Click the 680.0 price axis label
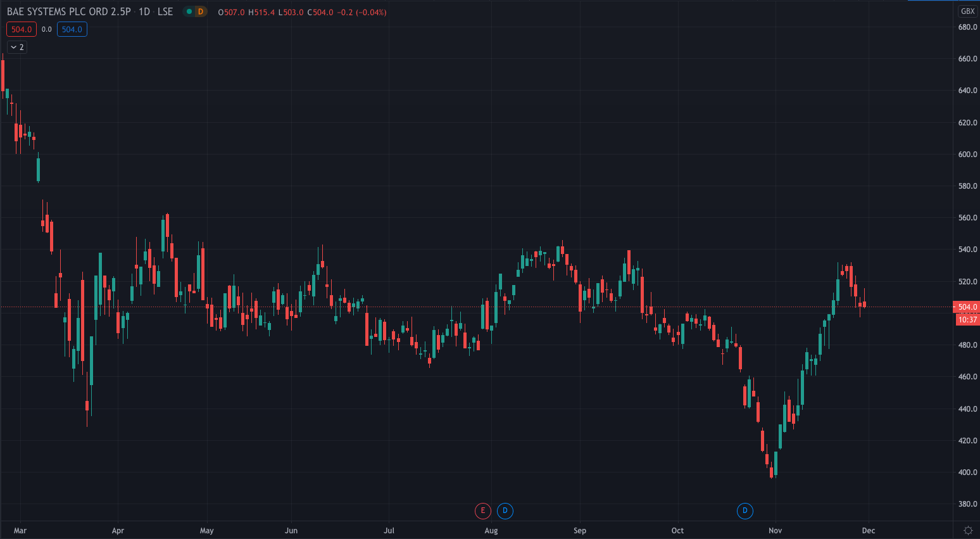 [x=967, y=27]
